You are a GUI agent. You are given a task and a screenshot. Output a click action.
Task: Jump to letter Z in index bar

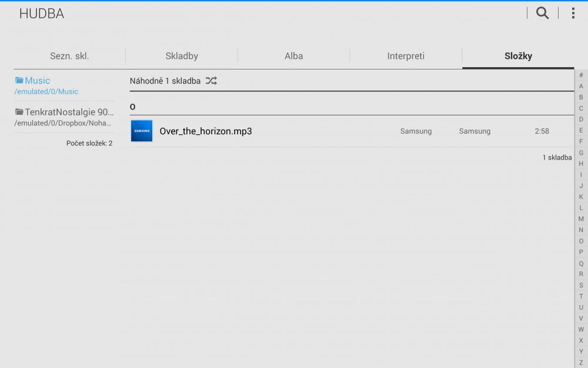coord(581,363)
